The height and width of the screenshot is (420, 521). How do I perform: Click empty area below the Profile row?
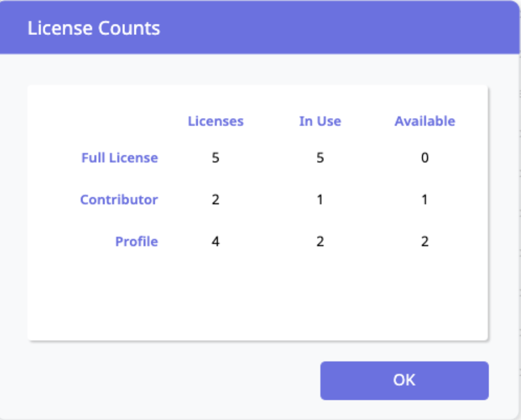257,297
